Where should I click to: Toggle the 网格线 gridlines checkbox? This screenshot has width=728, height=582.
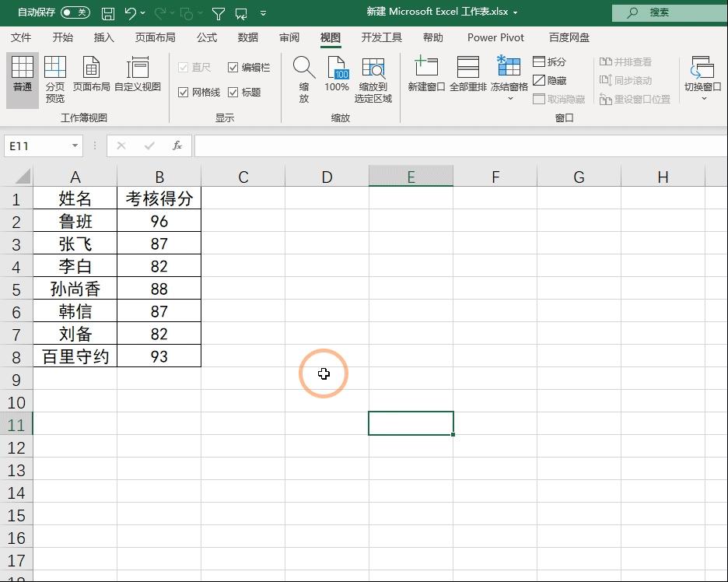(x=185, y=91)
